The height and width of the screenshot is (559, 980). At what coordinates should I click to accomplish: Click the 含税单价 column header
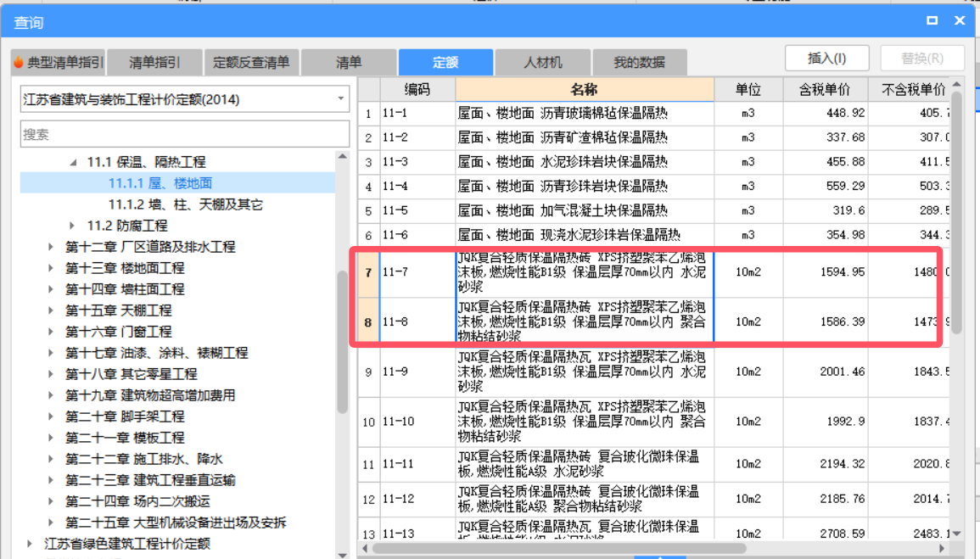pyautogui.click(x=825, y=90)
